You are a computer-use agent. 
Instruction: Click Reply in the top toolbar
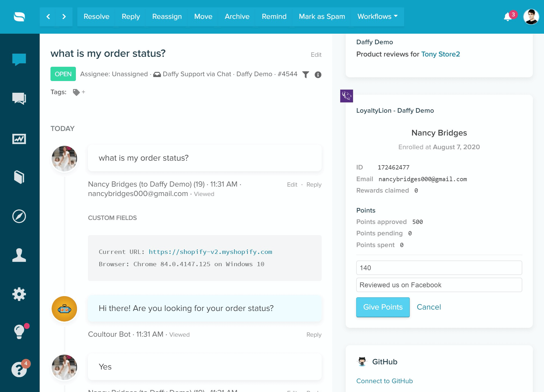[x=131, y=17]
